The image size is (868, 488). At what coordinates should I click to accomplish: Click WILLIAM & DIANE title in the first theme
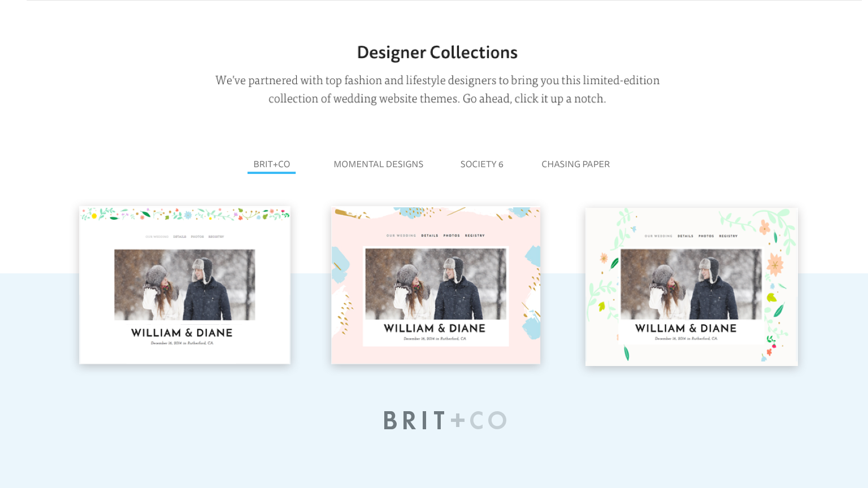(182, 333)
